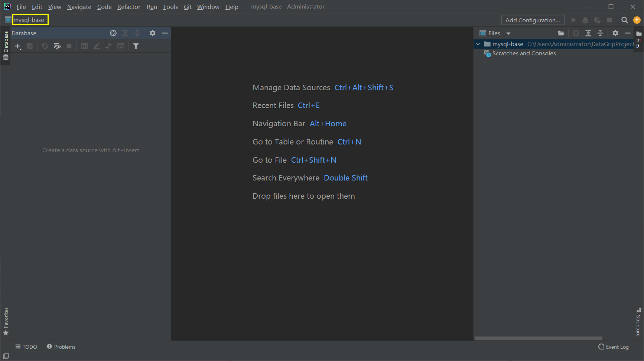Open the table editor grid icon

click(84, 46)
